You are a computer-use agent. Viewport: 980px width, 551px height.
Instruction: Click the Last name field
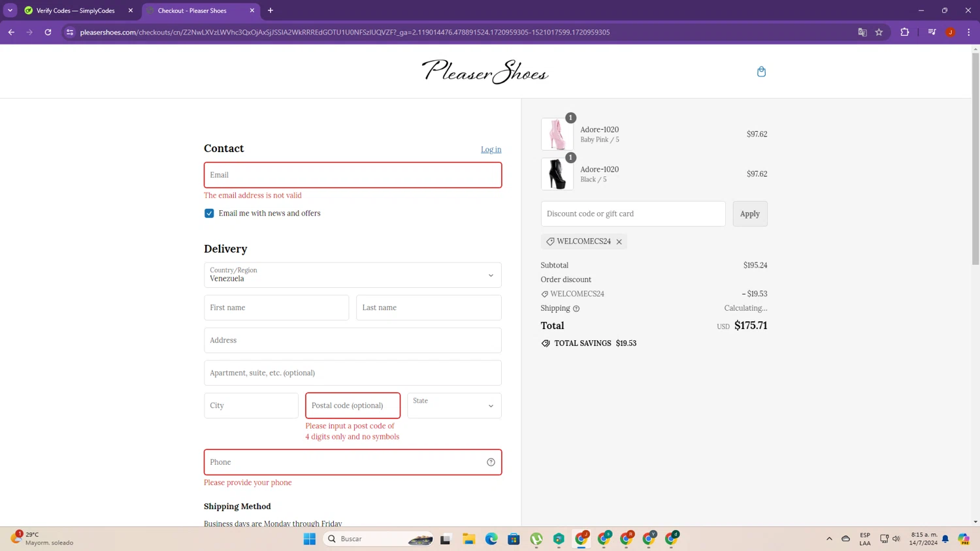(x=429, y=307)
